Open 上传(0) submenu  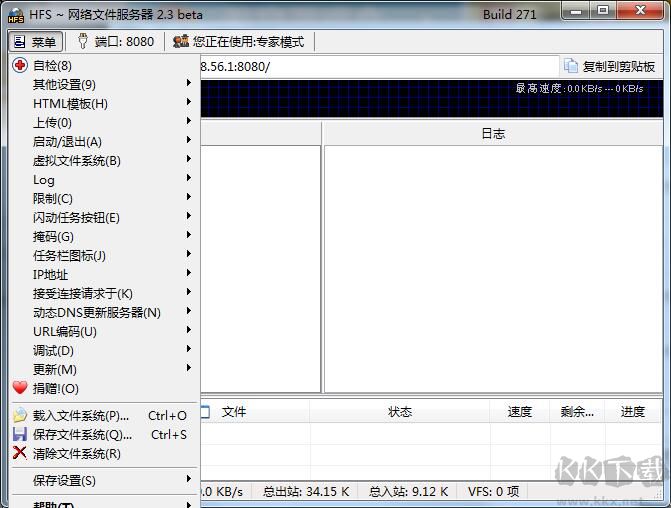104,122
